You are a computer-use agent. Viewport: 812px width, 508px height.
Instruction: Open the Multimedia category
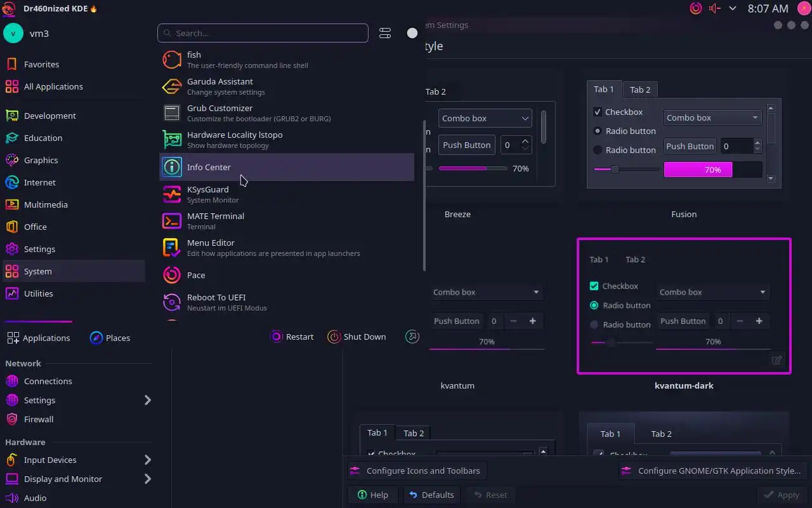(74, 204)
